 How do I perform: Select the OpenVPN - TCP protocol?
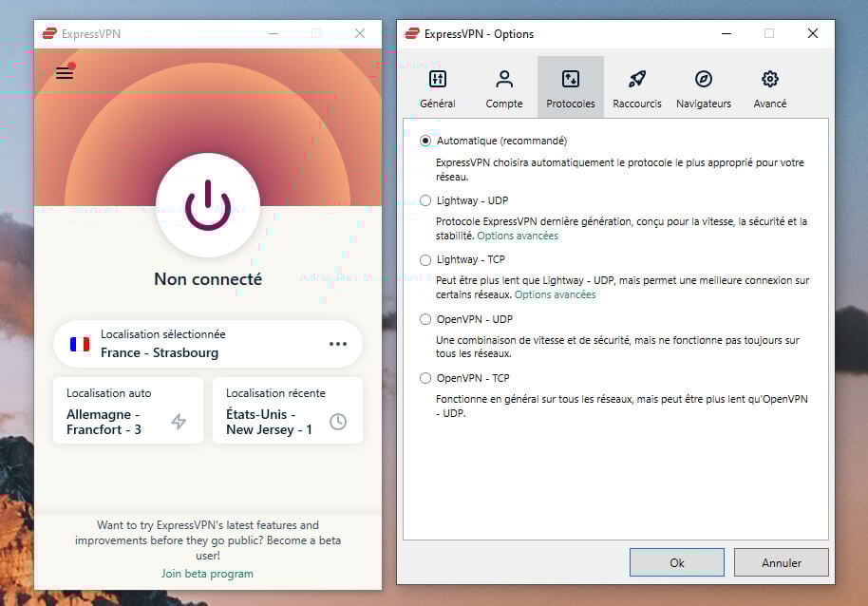point(425,378)
